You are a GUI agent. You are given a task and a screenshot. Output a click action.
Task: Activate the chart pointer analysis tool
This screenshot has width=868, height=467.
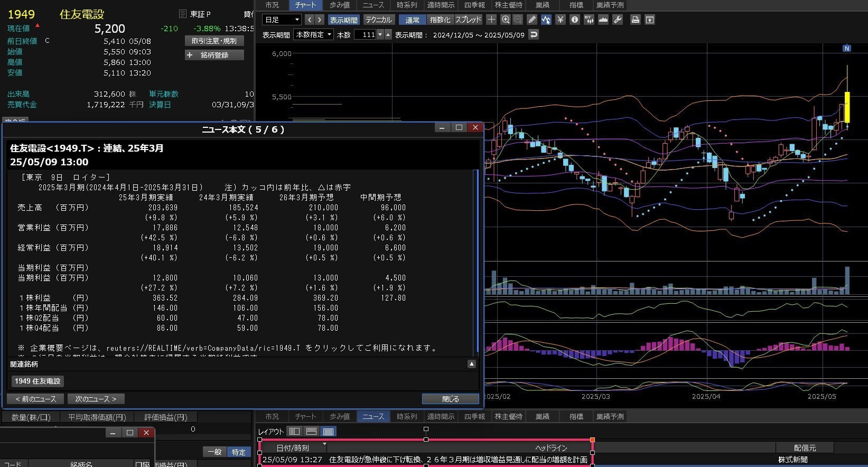tap(546, 20)
